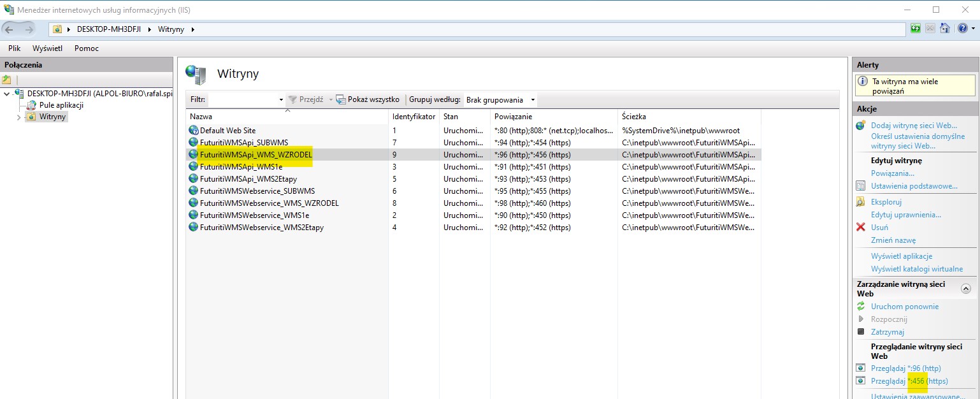Click the Filtr input field
The width and height of the screenshot is (980, 399).
(x=243, y=99)
